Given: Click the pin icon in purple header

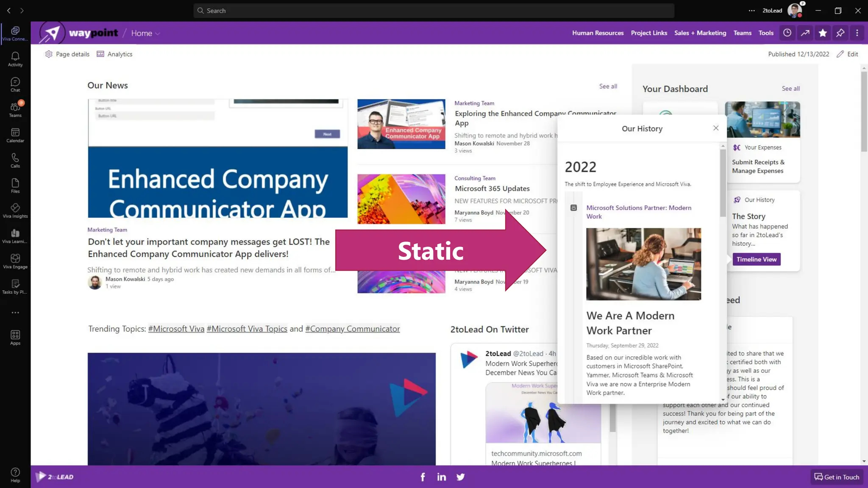Looking at the screenshot, I should [x=840, y=33].
